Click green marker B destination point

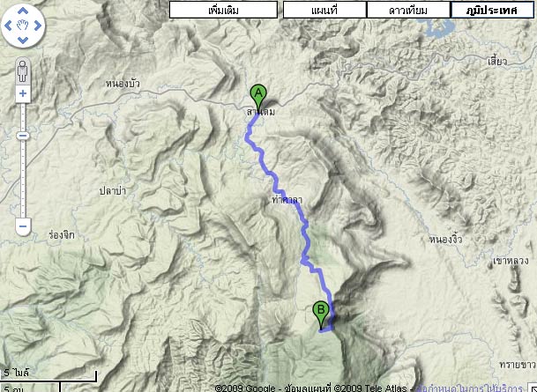click(x=321, y=315)
